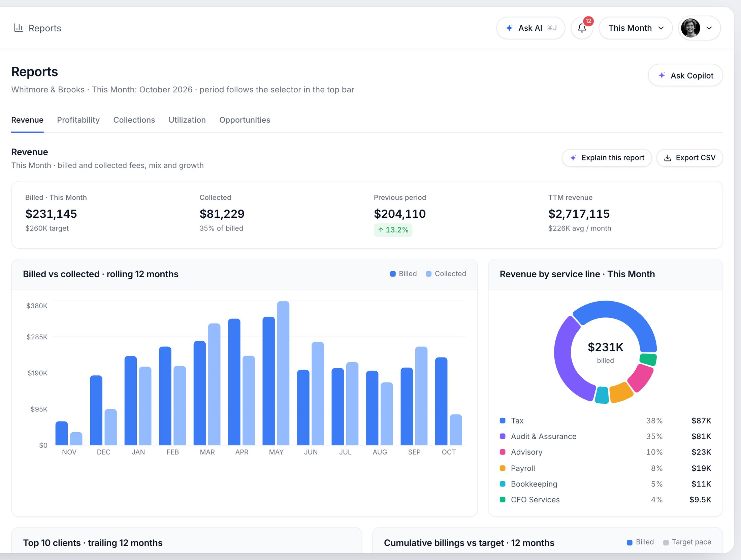Click the Ask AI button
Image resolution: width=741 pixels, height=560 pixels.
[x=530, y=28]
